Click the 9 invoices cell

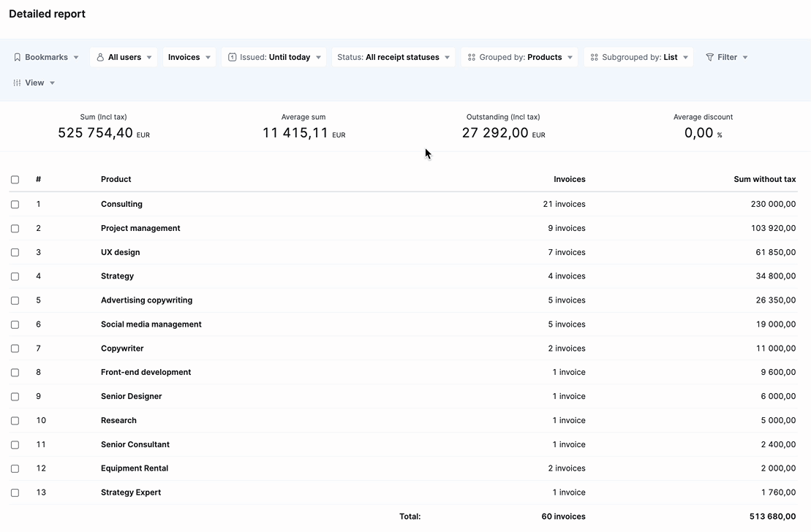pyautogui.click(x=566, y=228)
